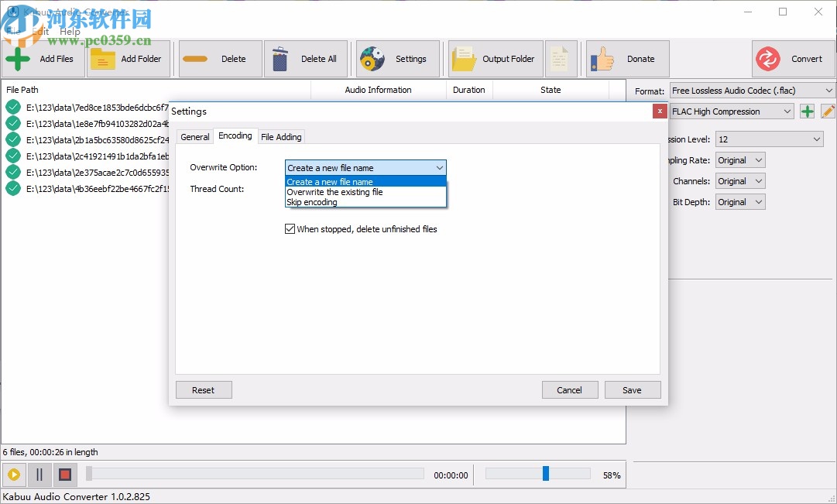Image resolution: width=837 pixels, height=504 pixels.
Task: Edit the FLAC preset with the pencil icon
Action: coord(827,111)
